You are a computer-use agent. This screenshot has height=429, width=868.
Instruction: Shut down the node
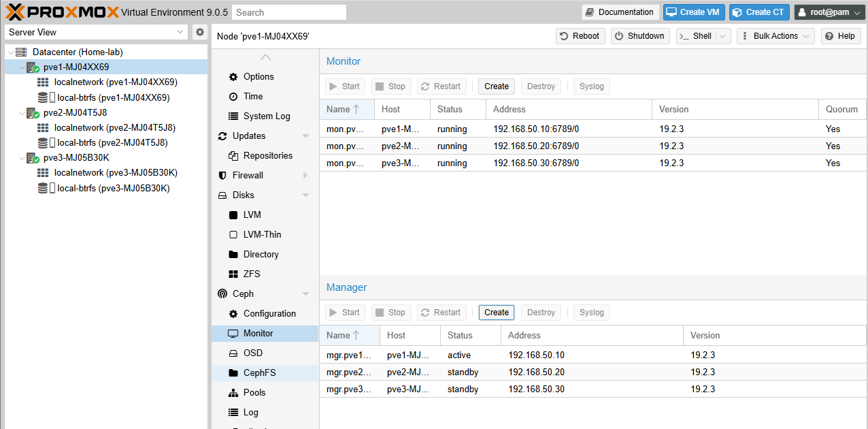pyautogui.click(x=640, y=36)
